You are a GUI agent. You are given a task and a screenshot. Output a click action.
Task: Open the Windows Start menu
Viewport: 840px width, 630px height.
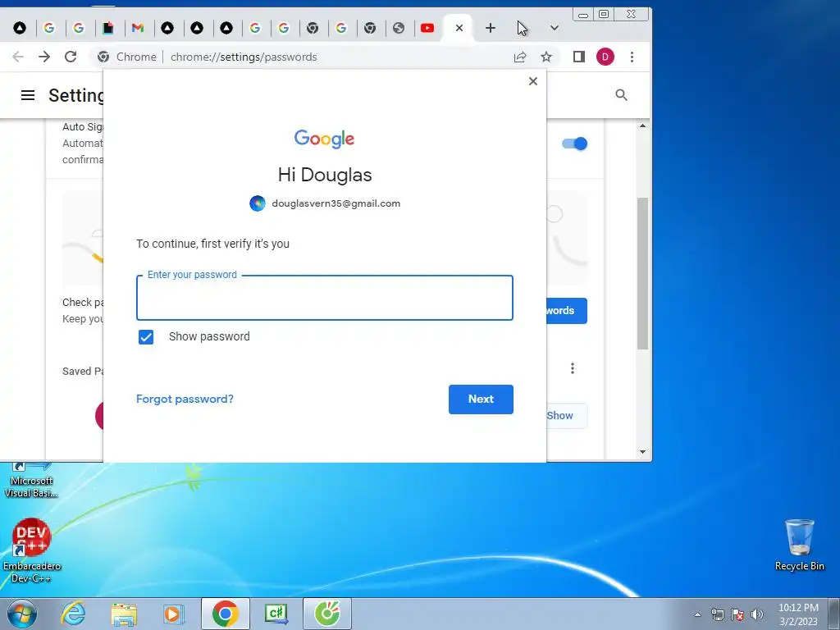click(x=21, y=614)
